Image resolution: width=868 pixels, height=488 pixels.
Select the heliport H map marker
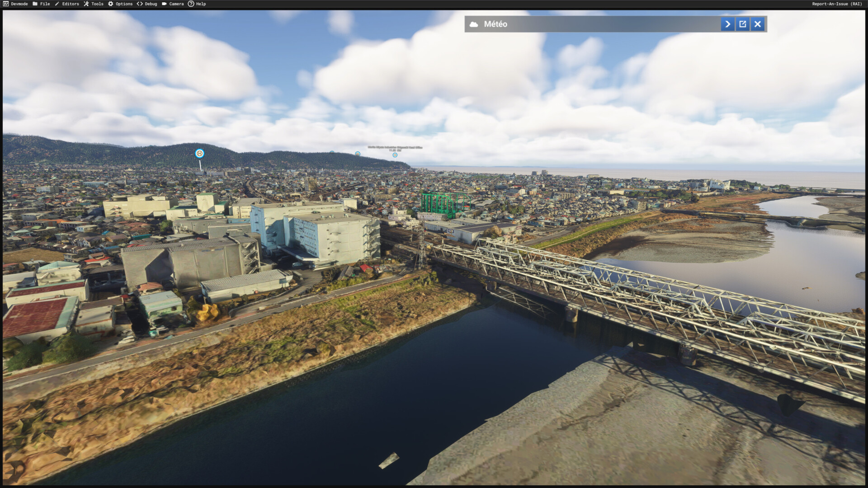tap(199, 154)
